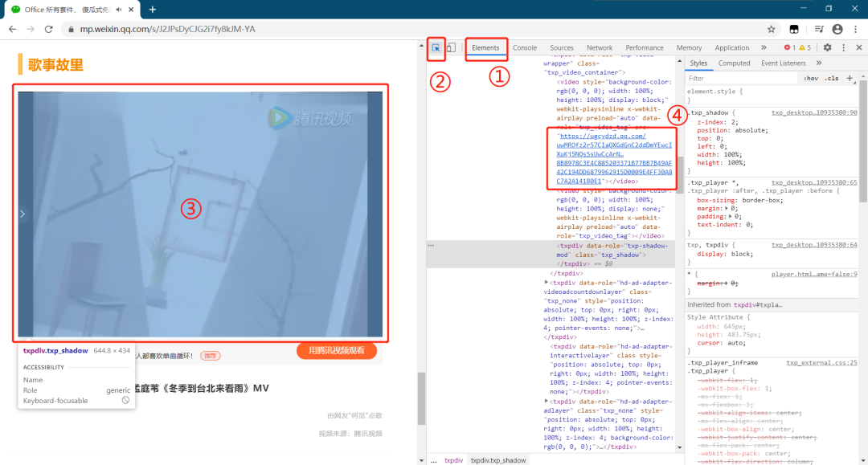Open a new browser tab

point(152,10)
